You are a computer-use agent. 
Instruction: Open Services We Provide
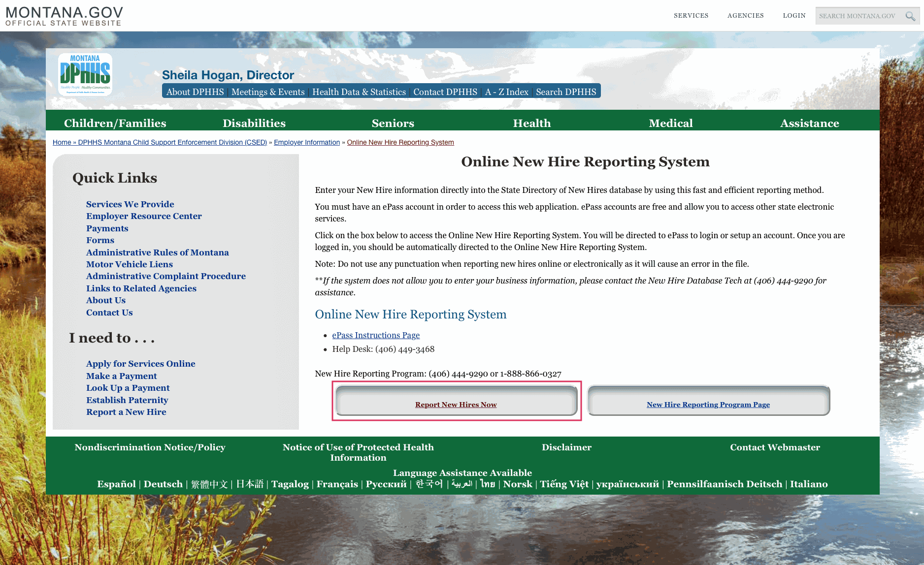(x=130, y=204)
